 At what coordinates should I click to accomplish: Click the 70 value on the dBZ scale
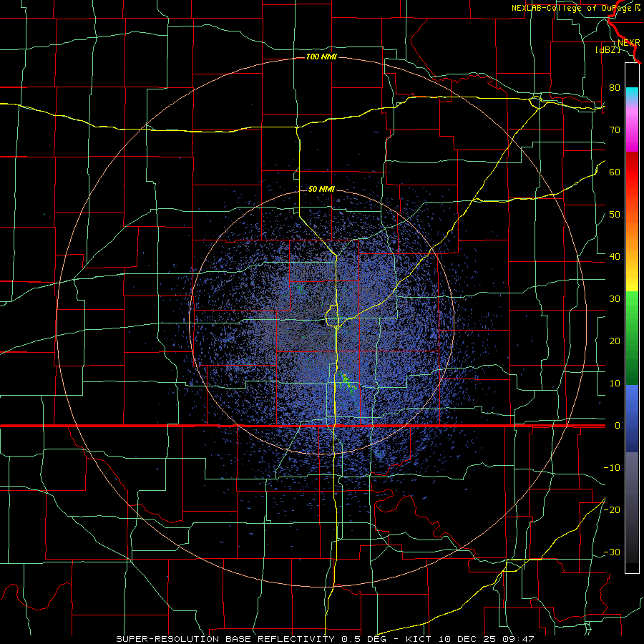point(615,130)
